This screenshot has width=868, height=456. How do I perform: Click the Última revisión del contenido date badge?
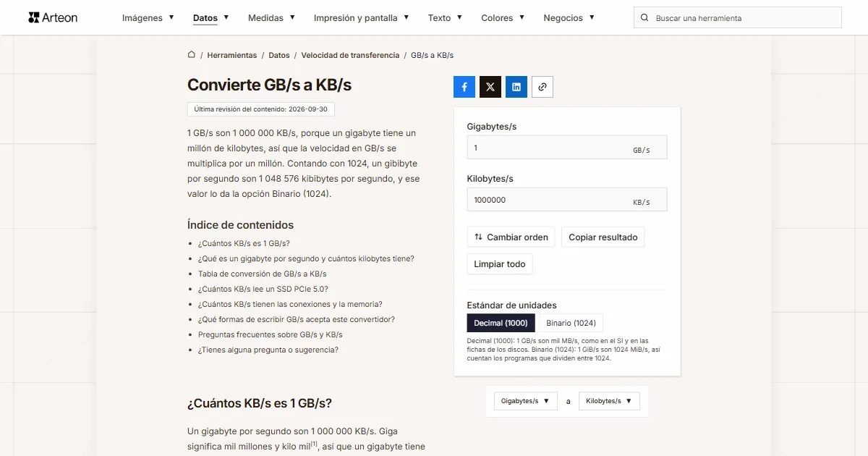pyautogui.click(x=261, y=109)
